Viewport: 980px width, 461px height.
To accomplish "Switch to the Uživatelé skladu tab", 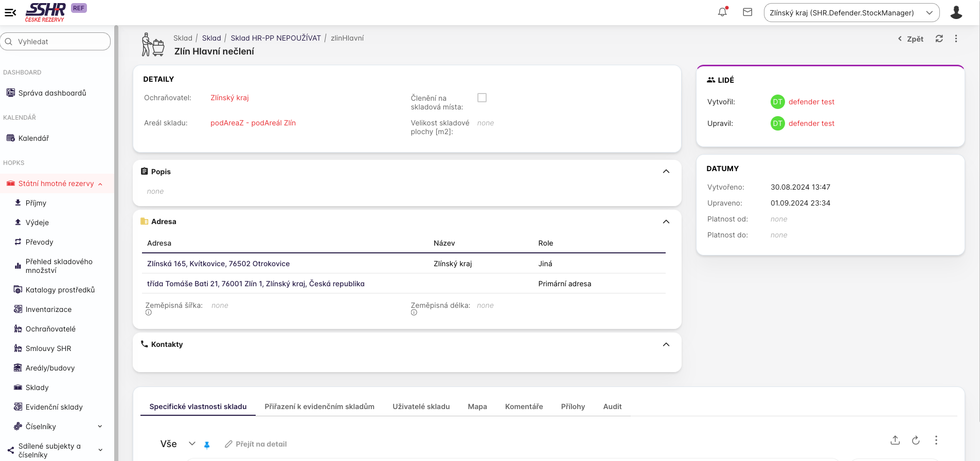I will pyautogui.click(x=421, y=407).
